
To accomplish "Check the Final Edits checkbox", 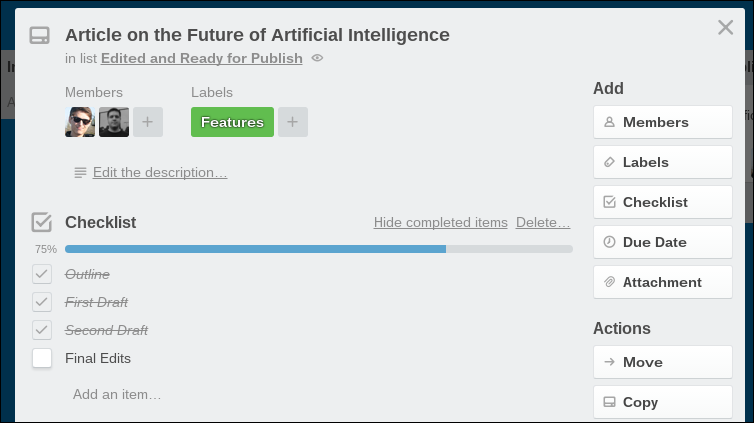I will tap(42, 358).
